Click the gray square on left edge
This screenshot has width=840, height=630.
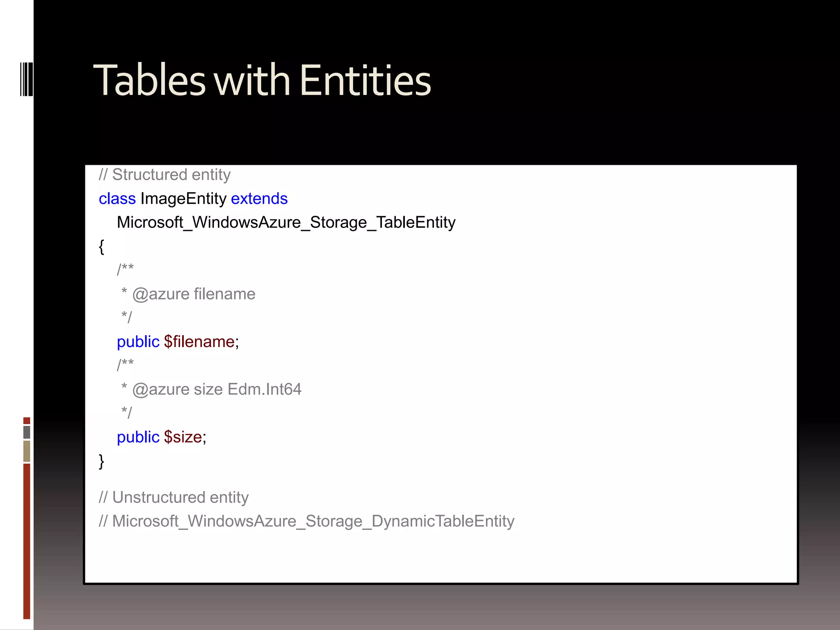click(x=27, y=432)
